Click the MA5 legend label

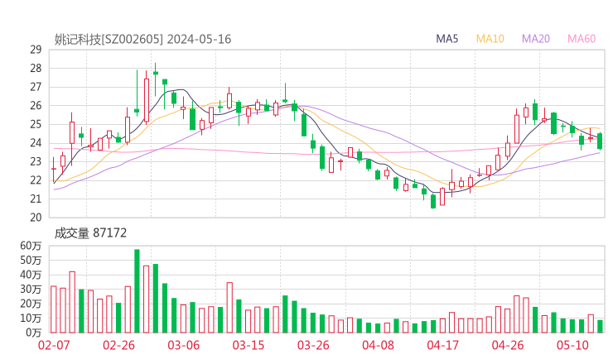click(x=446, y=39)
